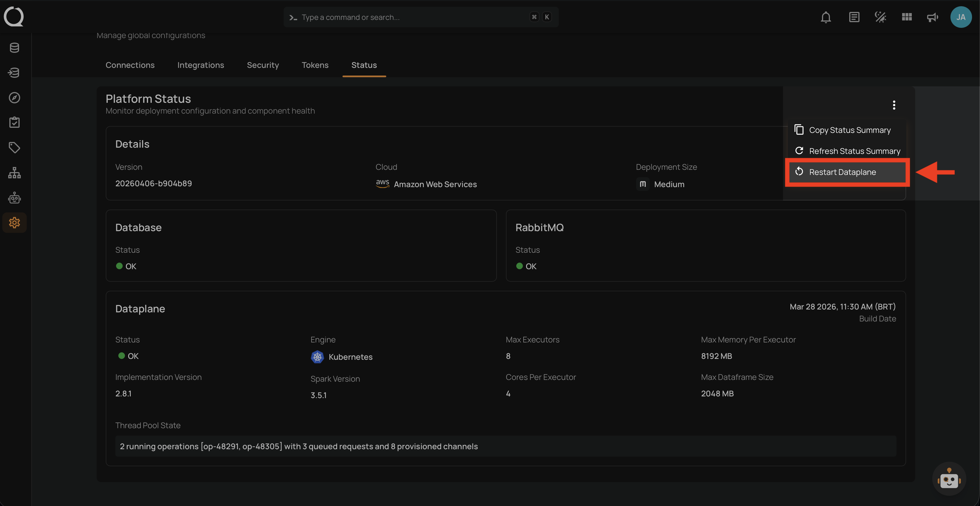Click the 8192 MB memory value
Viewport: 980px width, 506px height.
tap(716, 356)
